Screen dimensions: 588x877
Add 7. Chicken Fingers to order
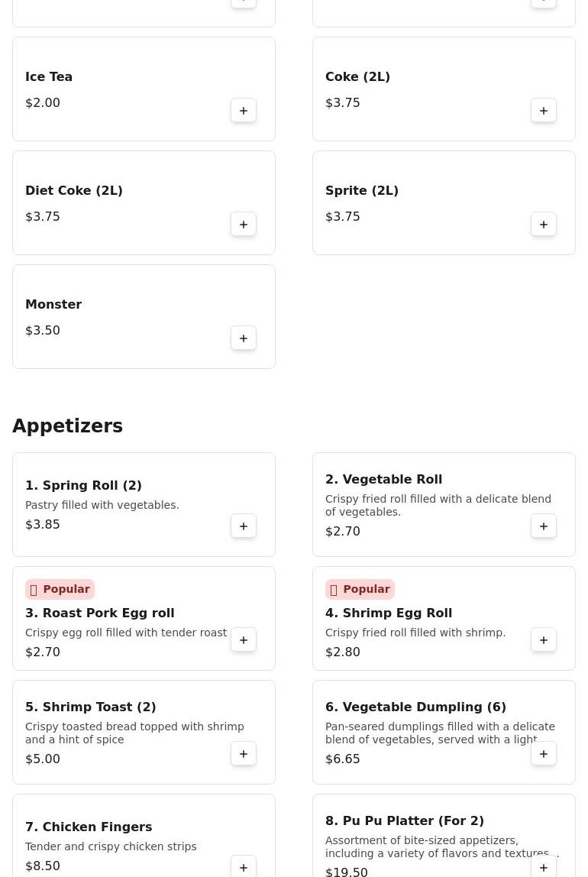click(244, 868)
